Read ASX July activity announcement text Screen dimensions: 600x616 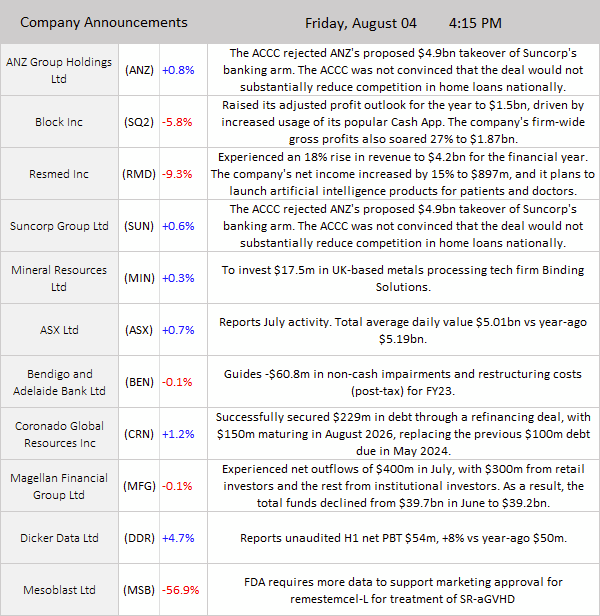point(402,330)
